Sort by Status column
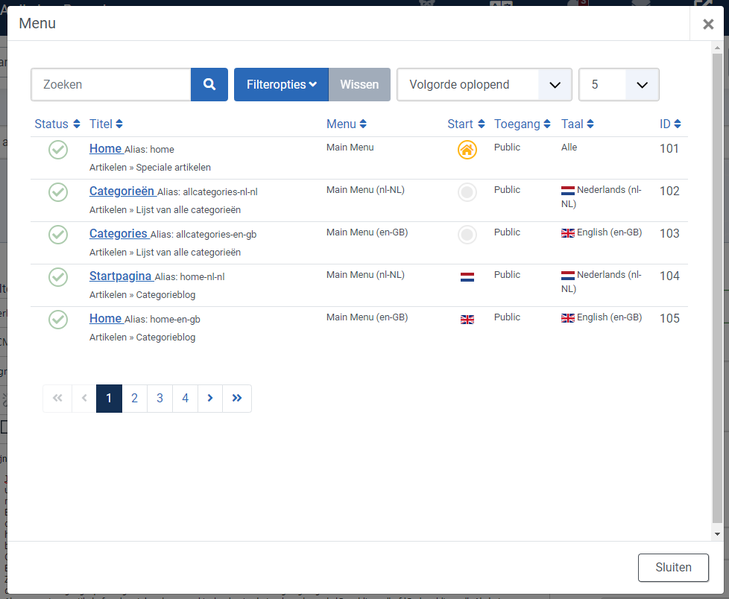Image resolution: width=729 pixels, height=599 pixels. click(x=57, y=124)
